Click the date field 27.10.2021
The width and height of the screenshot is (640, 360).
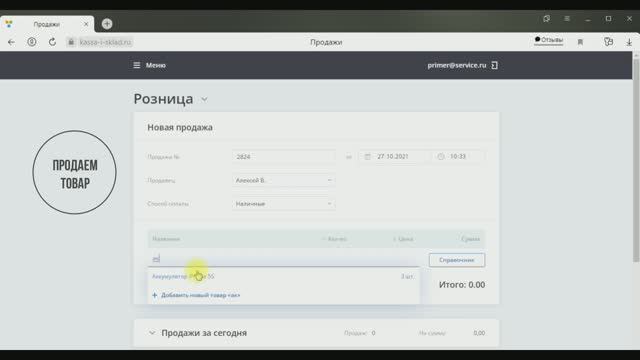(x=392, y=157)
